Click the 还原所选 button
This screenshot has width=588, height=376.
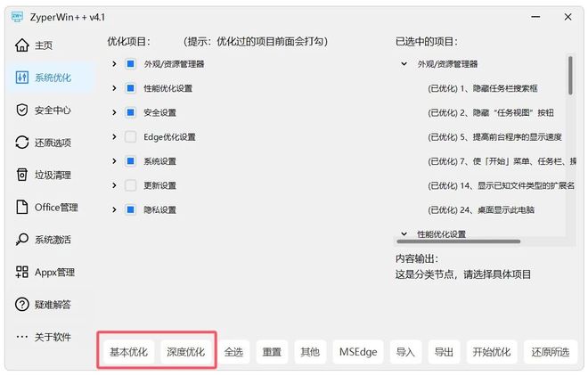click(x=550, y=352)
